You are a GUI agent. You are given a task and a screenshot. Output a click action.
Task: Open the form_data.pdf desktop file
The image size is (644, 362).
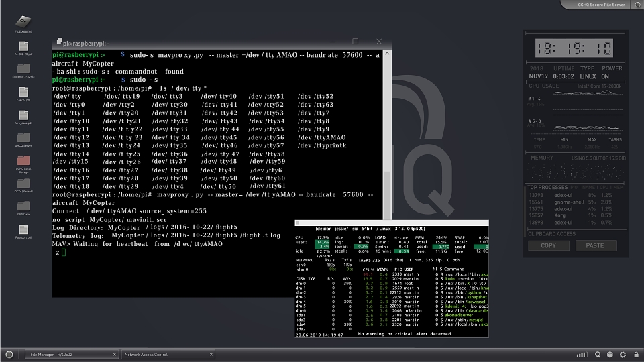[23, 117]
